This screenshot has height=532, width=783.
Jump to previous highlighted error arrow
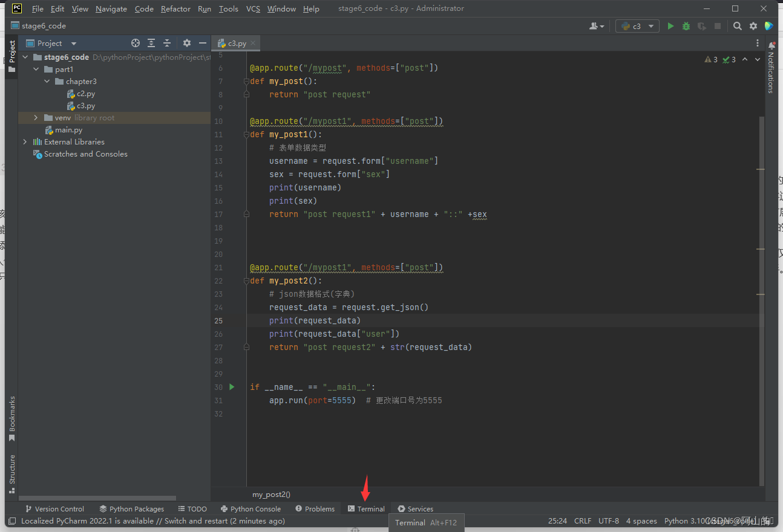point(745,59)
